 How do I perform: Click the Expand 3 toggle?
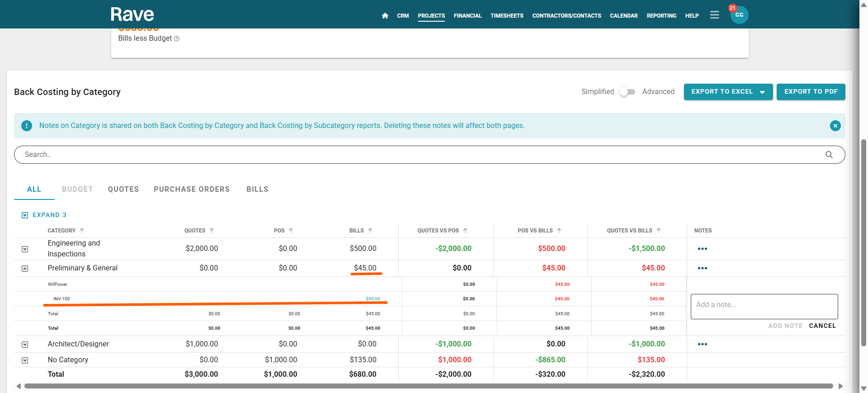tap(44, 215)
